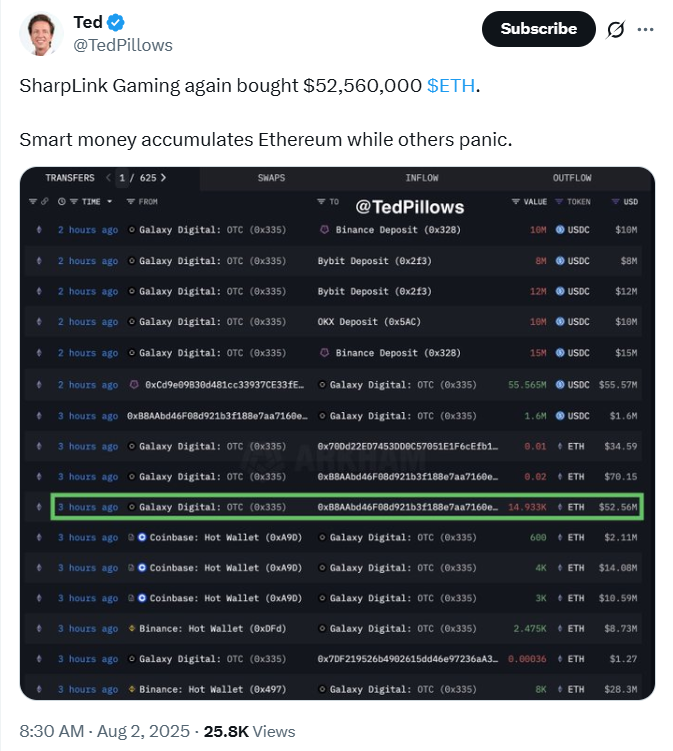Open the three-dot more options menu

(645, 29)
